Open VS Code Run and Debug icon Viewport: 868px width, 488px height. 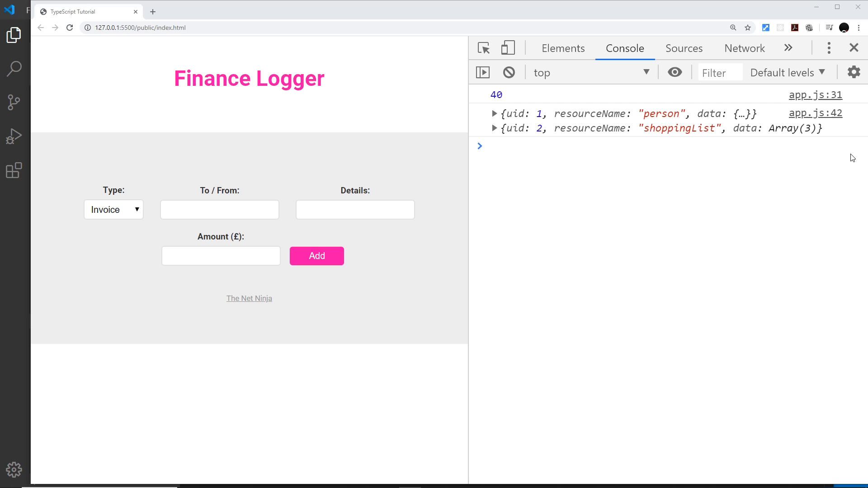14,136
